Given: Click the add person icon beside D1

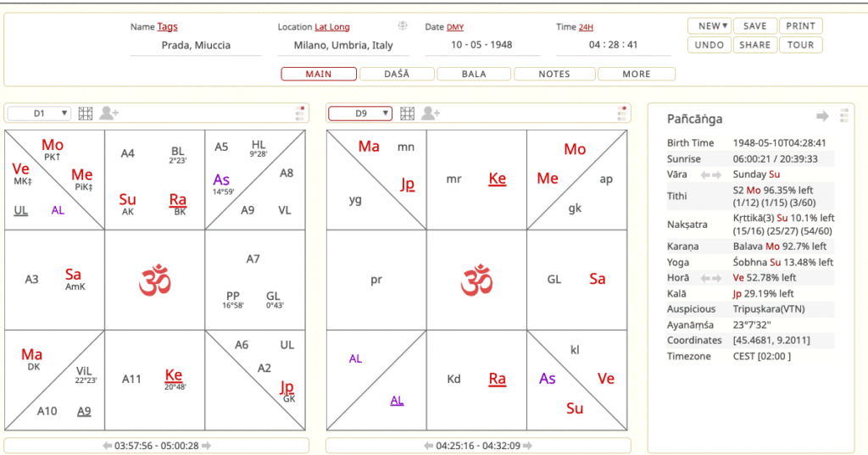Looking at the screenshot, I should coord(109,113).
